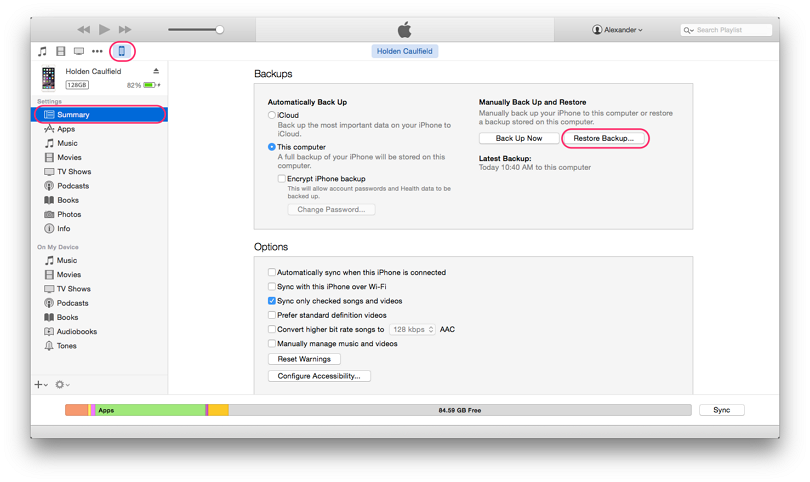The width and height of the screenshot is (810, 482).
Task: Open Music under Settings sidebar
Action: [x=67, y=143]
